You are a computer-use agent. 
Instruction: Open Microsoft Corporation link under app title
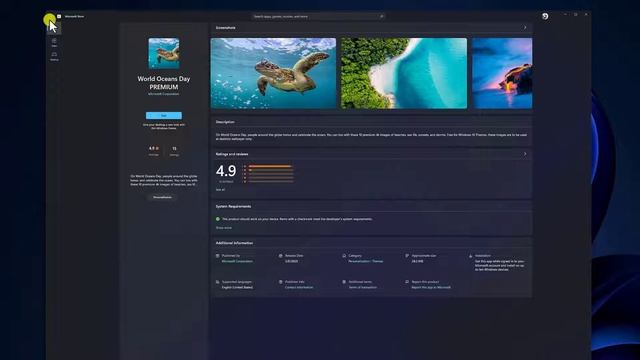tap(163, 94)
